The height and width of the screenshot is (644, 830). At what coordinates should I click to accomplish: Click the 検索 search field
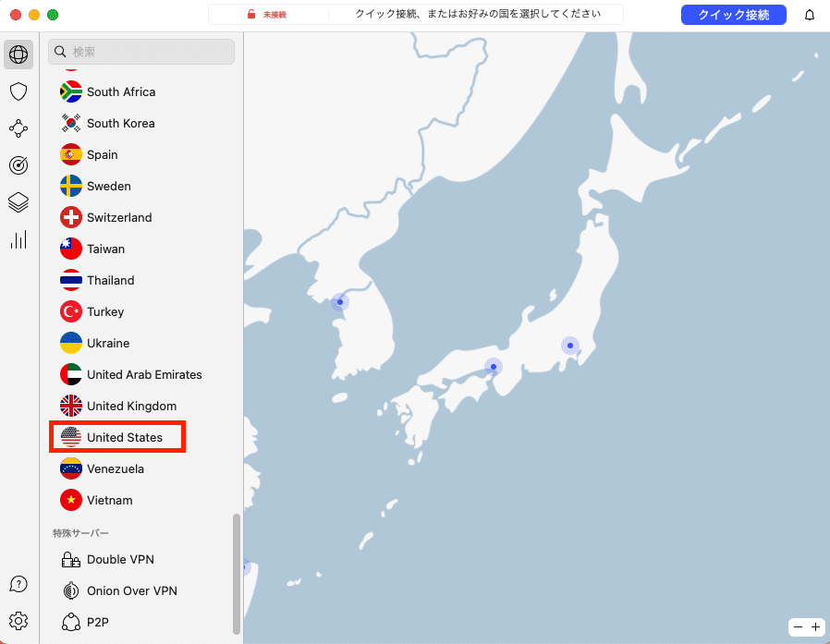pos(141,52)
